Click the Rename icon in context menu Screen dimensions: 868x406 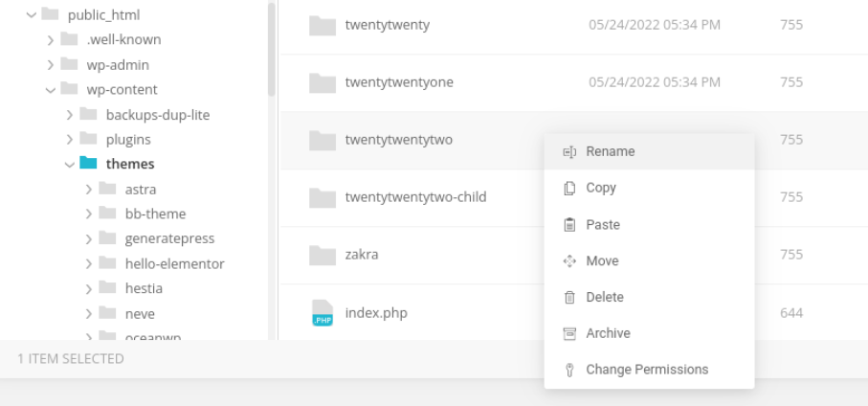click(x=569, y=151)
